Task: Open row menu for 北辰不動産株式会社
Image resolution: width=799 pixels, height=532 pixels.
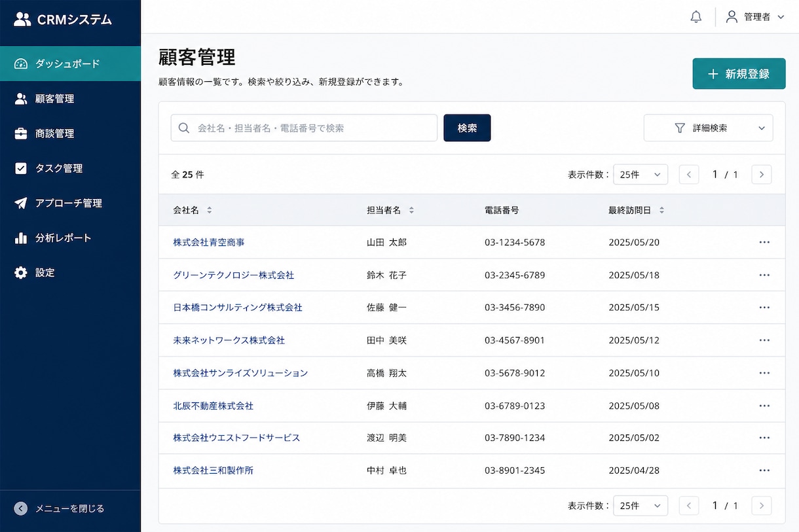Action: tap(764, 406)
